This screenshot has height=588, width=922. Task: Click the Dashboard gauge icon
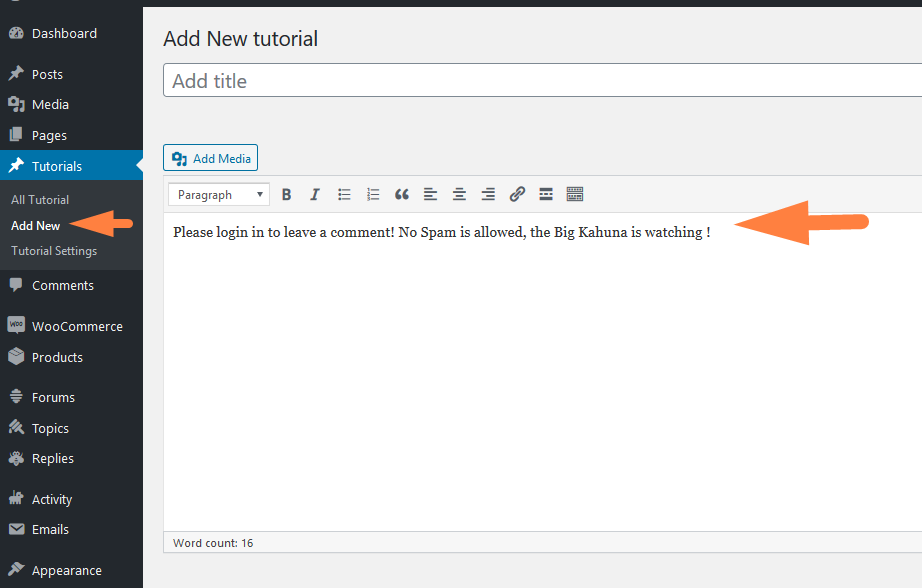(x=16, y=34)
